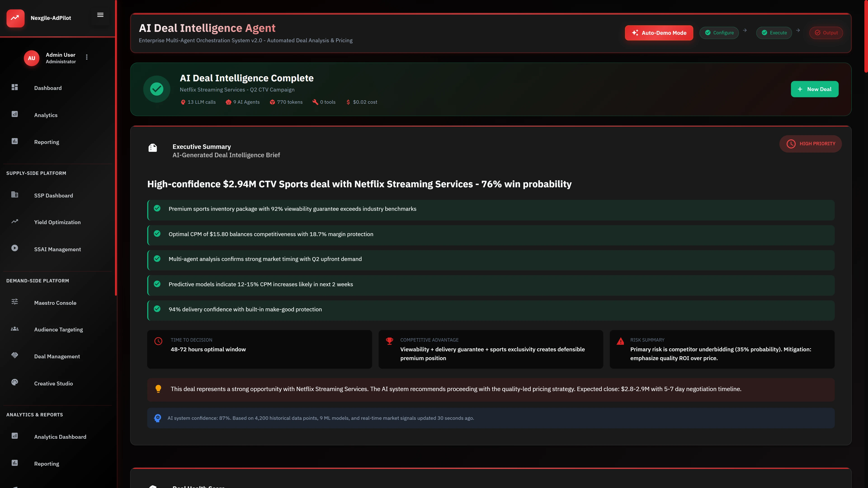This screenshot has width=868, height=488.
Task: Click the Maestro Console sliders icon
Action: [14, 302]
